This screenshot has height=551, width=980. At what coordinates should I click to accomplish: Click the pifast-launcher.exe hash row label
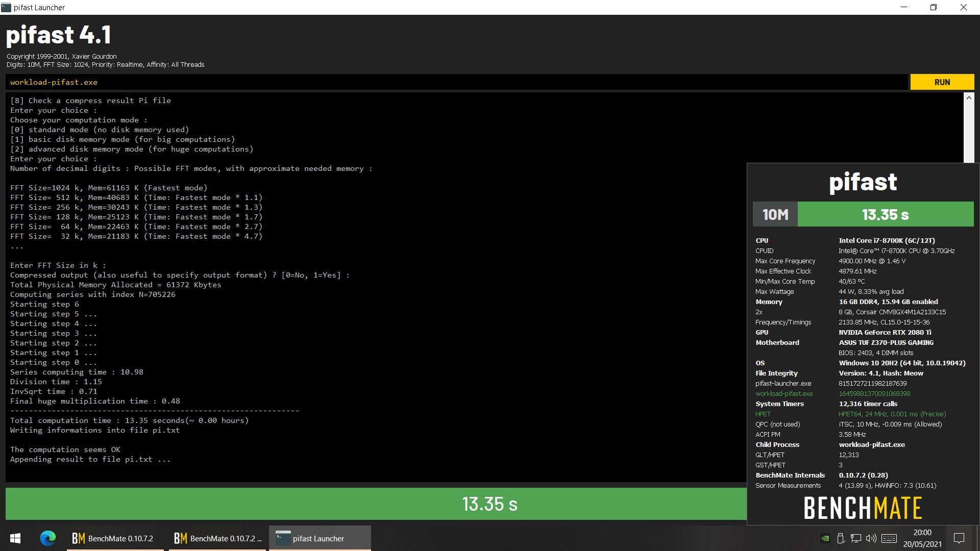(783, 383)
